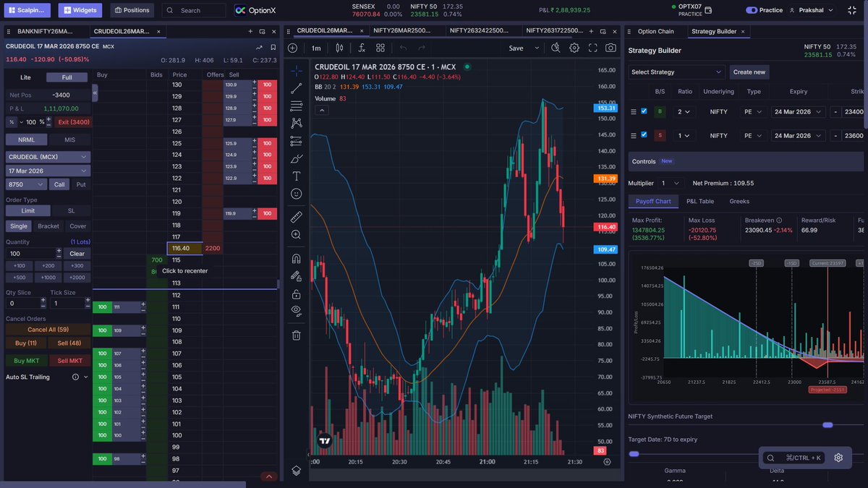Click the Exit (3400) button
868x488 pixels.
point(73,121)
